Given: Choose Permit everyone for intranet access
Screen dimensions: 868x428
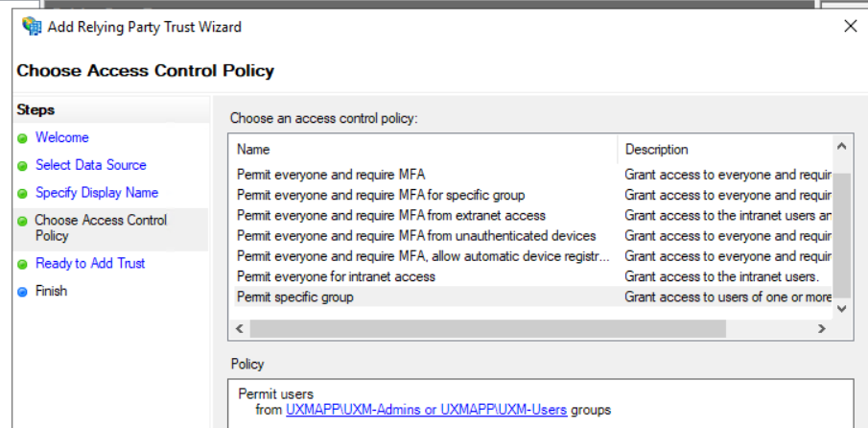Looking at the screenshot, I should (x=336, y=276).
